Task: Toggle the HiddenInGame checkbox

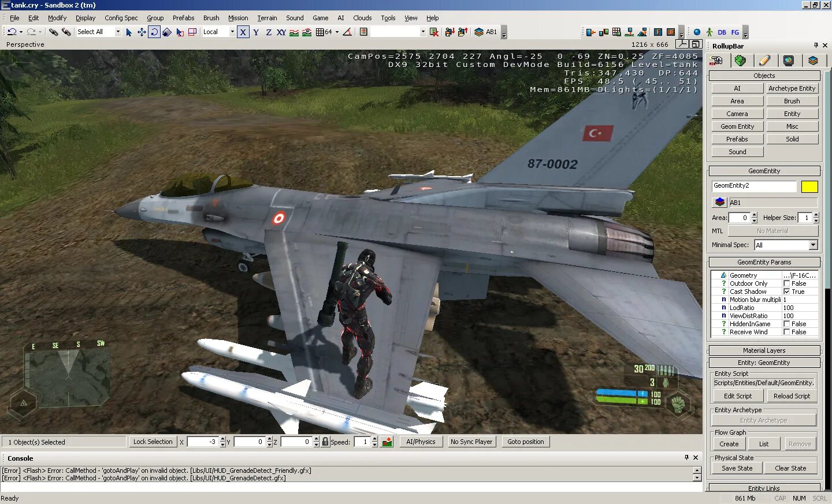Action: (786, 324)
